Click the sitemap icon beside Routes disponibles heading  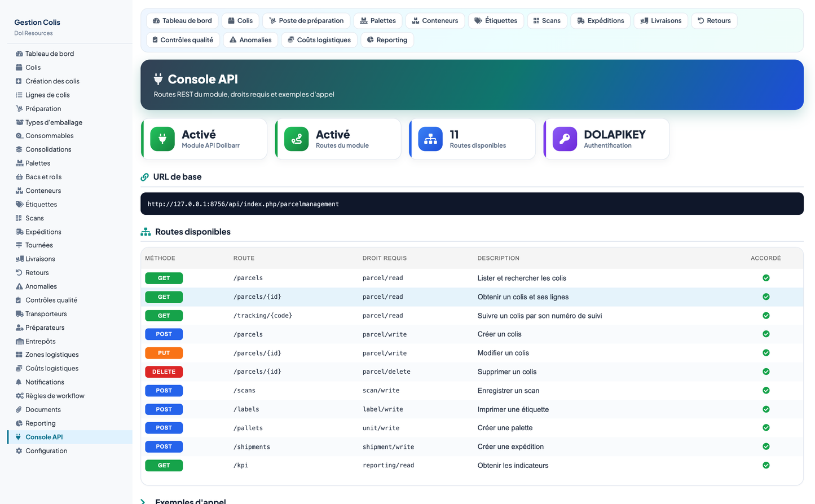pyautogui.click(x=146, y=232)
